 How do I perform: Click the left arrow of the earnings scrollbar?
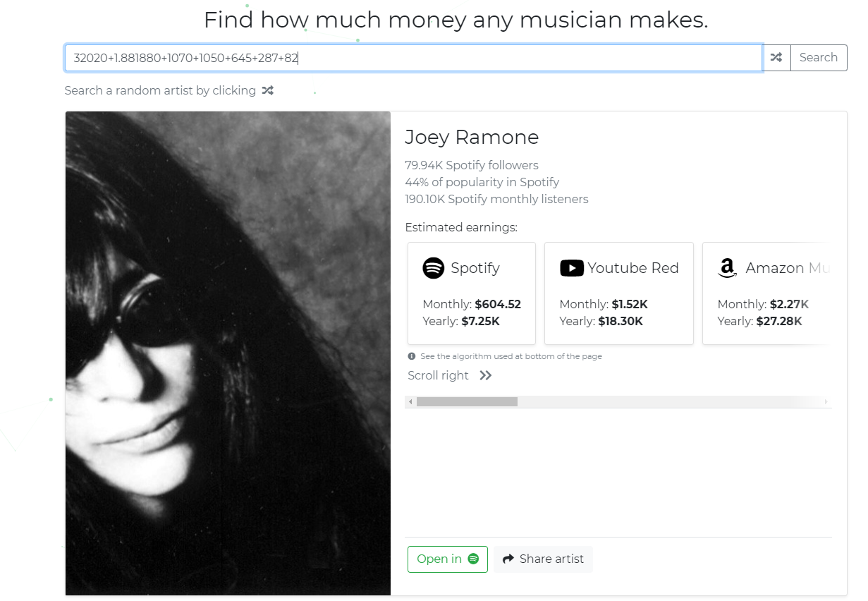click(x=410, y=401)
